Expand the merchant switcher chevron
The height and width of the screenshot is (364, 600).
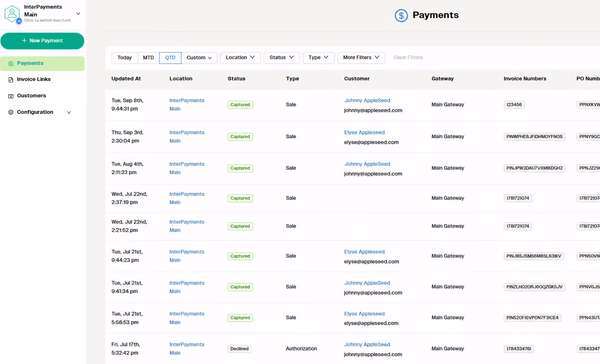tap(78, 14)
